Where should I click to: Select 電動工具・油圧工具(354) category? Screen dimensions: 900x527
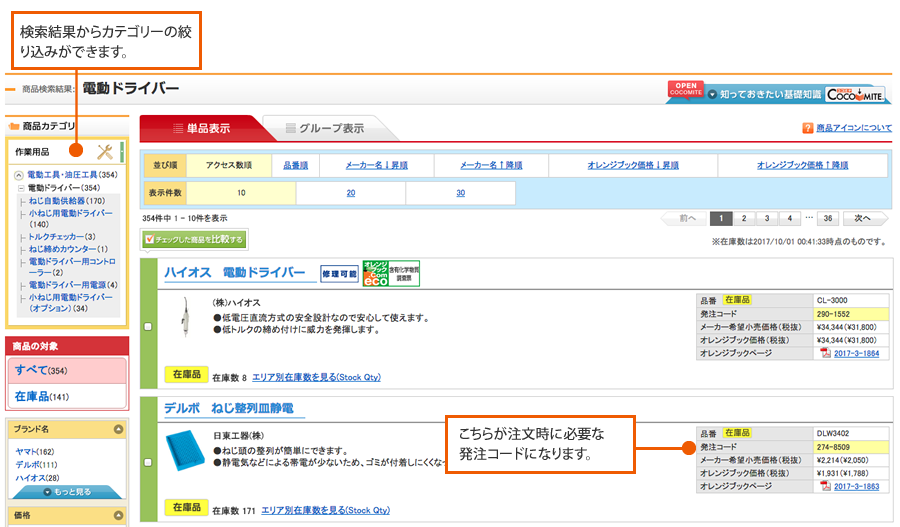point(72,175)
